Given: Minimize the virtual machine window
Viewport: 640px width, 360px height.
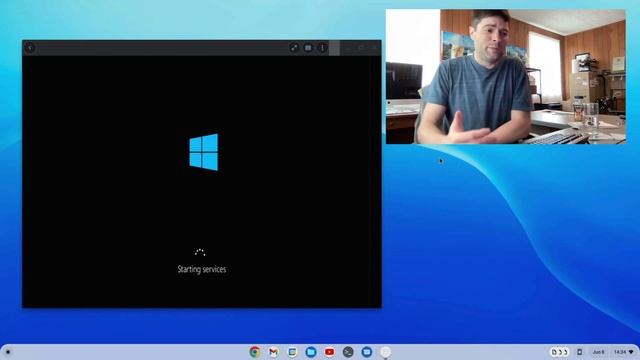Looking at the screenshot, I should (x=348, y=48).
